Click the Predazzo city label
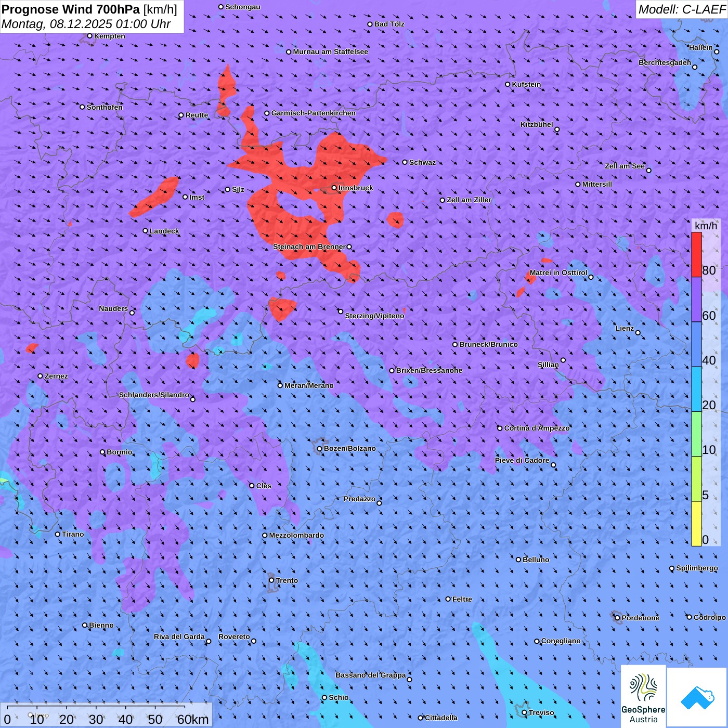This screenshot has height=728, width=728. [359, 499]
